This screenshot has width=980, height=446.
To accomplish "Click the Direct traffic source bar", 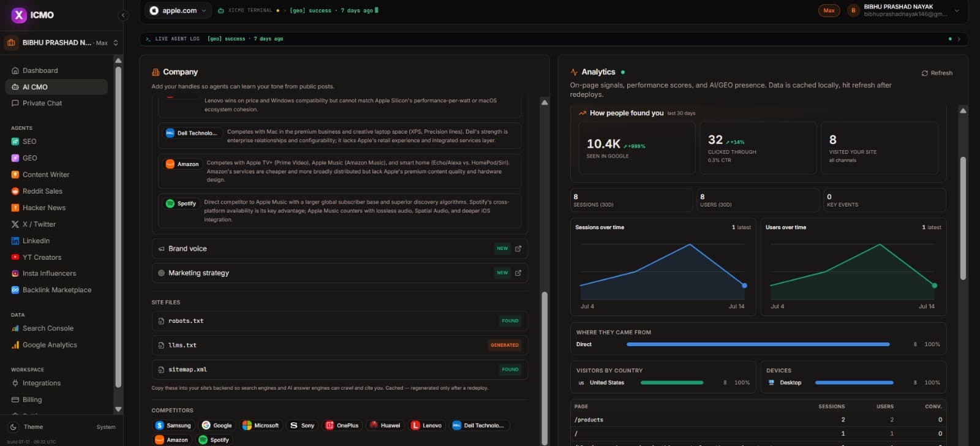I will (758, 344).
